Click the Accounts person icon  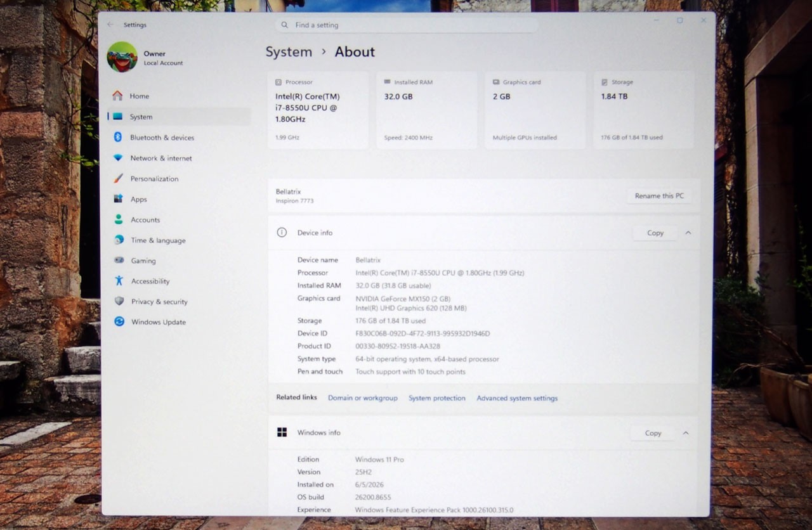[119, 219]
